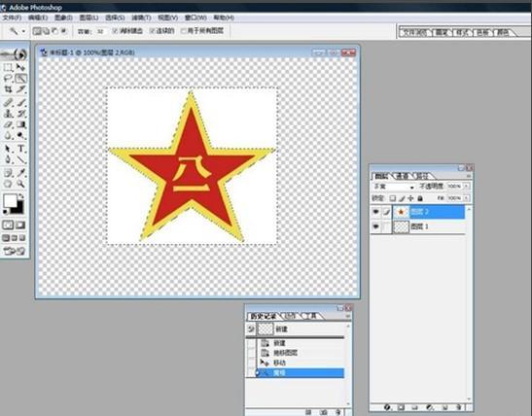Open the Edit menu
Image resolution: width=532 pixels, height=416 pixels.
click(x=38, y=17)
